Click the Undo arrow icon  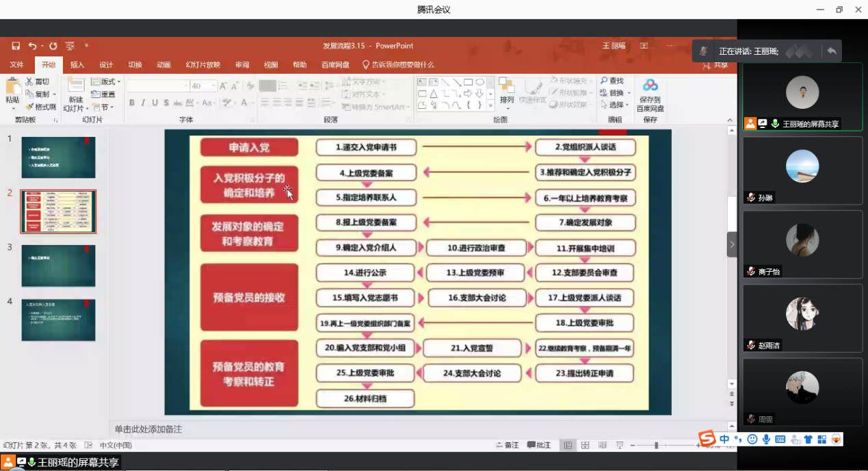click(x=32, y=46)
